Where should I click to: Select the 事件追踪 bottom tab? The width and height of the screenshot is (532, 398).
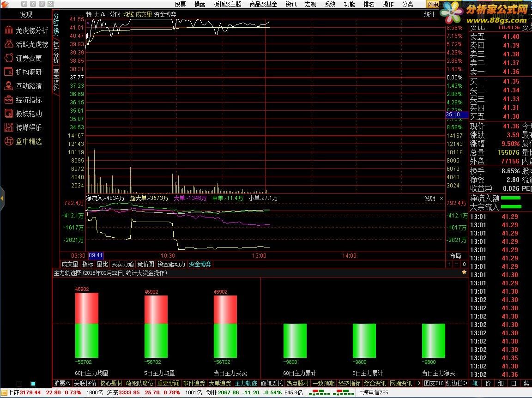tap(194, 383)
